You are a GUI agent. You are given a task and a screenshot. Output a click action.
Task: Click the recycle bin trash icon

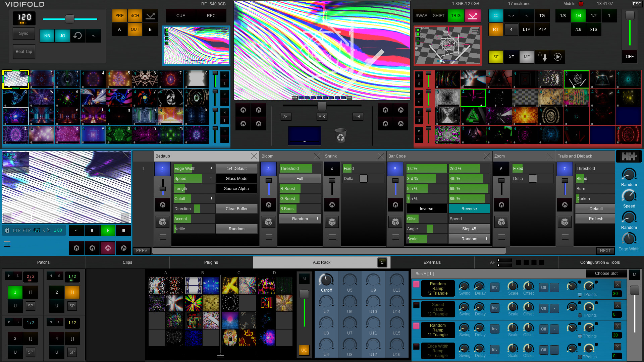coord(340,136)
